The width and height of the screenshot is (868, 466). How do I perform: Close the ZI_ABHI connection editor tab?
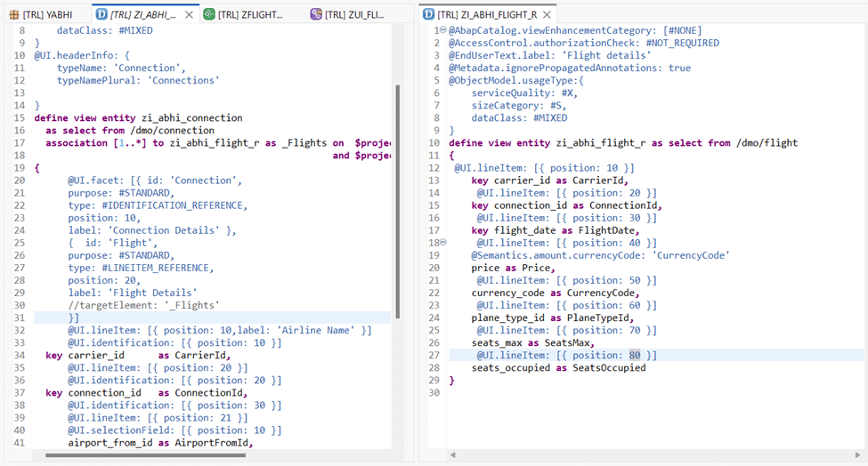pos(188,15)
